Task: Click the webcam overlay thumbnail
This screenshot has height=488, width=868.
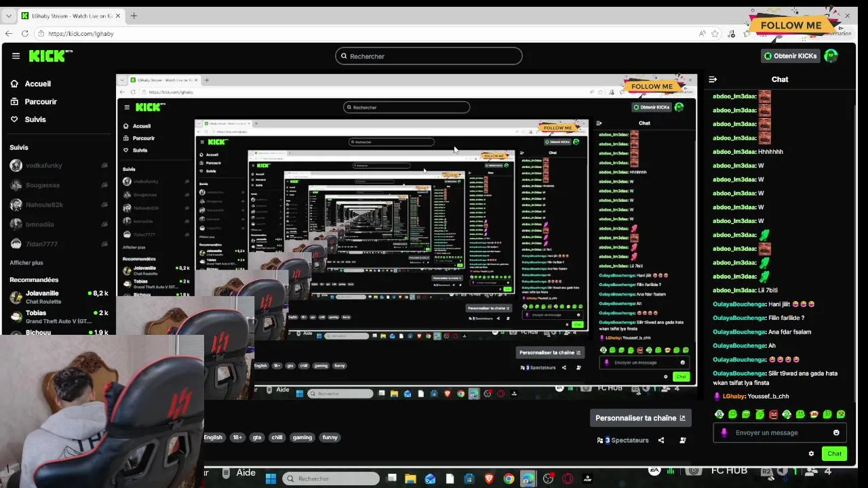Action: (102, 411)
